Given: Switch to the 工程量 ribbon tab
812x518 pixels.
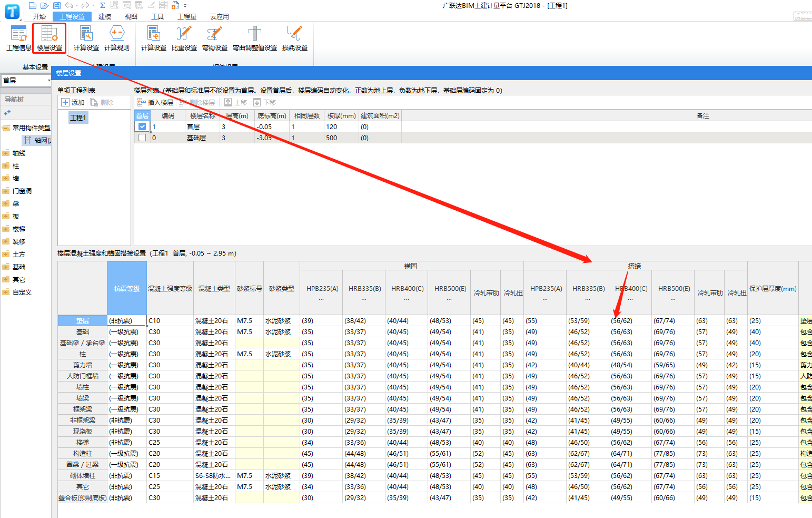Looking at the screenshot, I should pyautogui.click(x=187, y=16).
